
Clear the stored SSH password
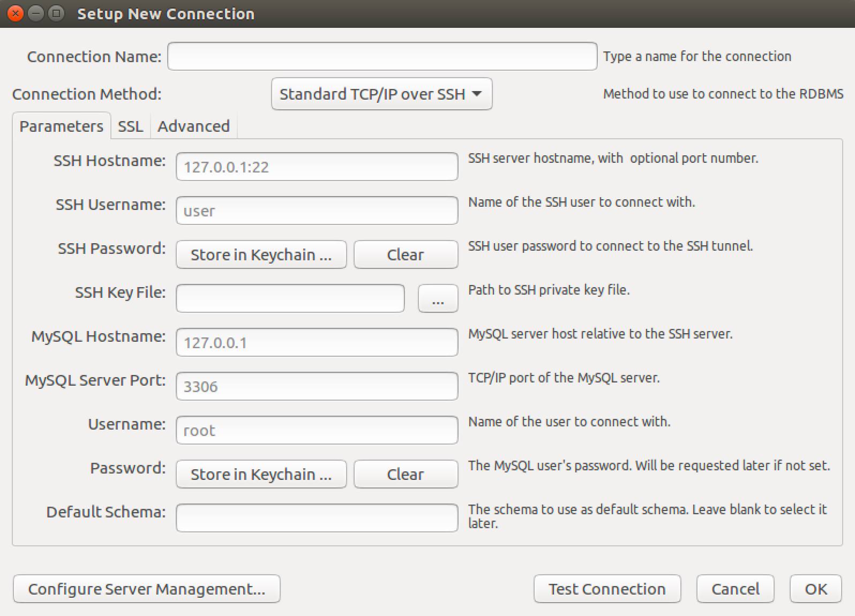click(x=406, y=255)
